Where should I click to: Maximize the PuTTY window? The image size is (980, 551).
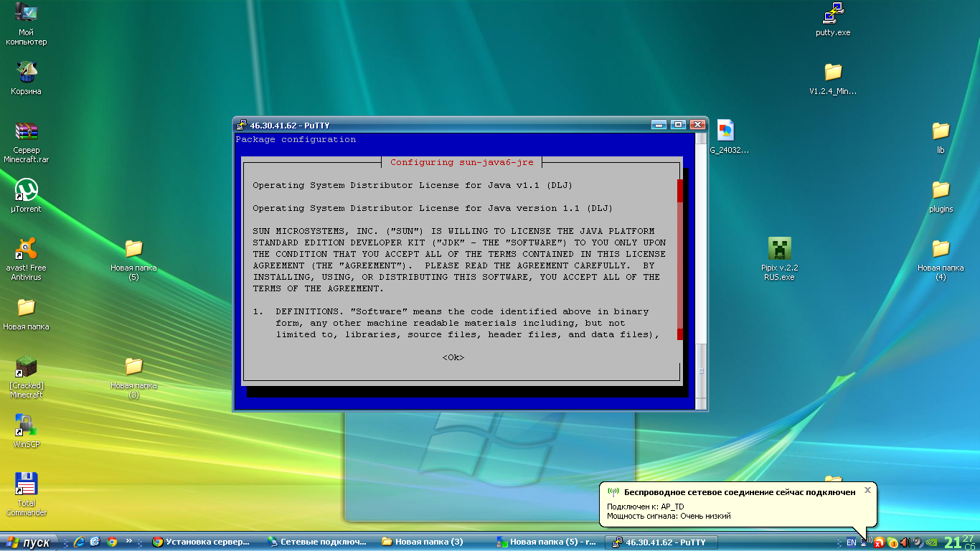tap(678, 125)
